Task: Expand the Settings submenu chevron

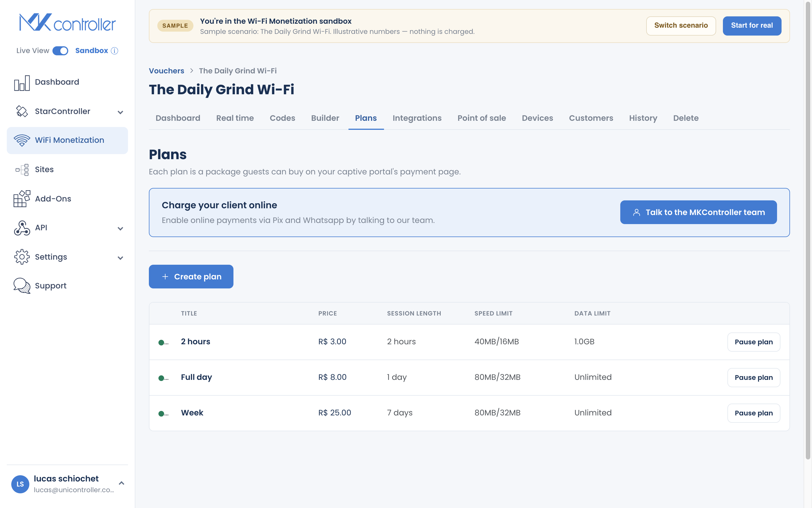Action: (120, 258)
